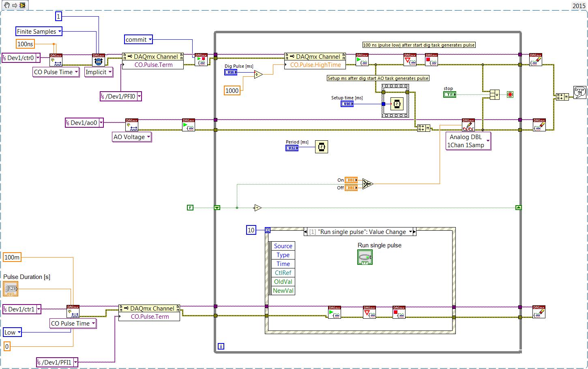Click the DAQmx Control Task node wired to commit

tap(201, 60)
